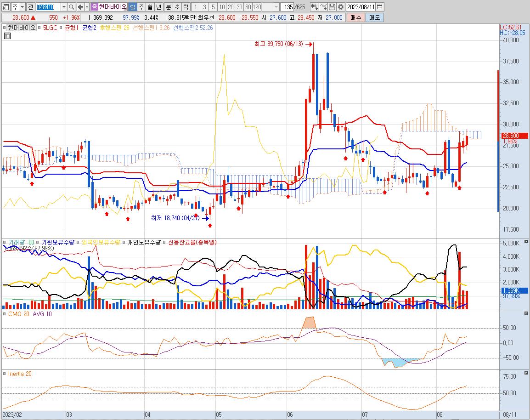The height and width of the screenshot is (420, 530).
Task: Select the daily 일 chart period
Action: [132, 7]
